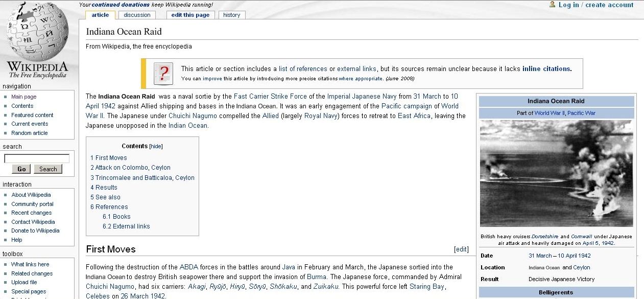Open the Contents navigation link

pos(22,106)
